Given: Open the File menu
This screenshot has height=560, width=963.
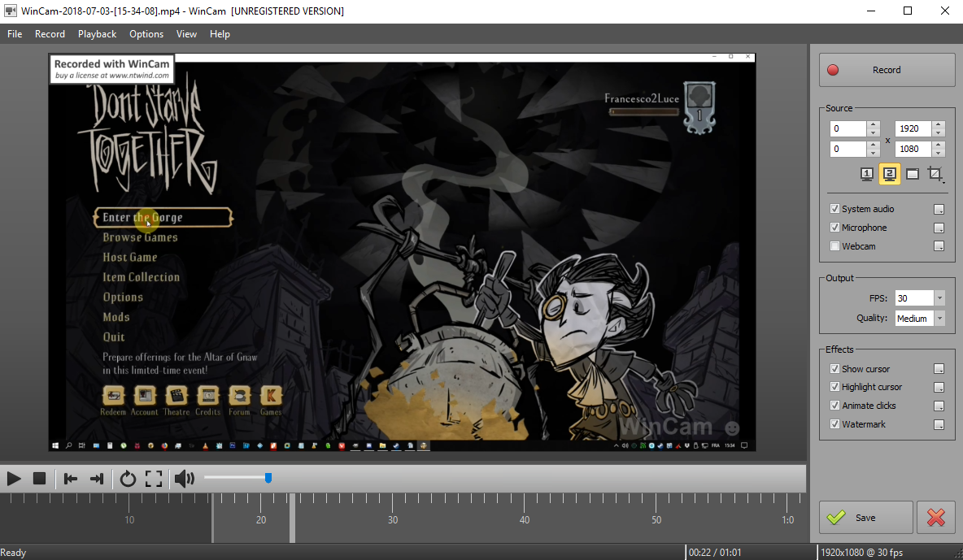Looking at the screenshot, I should [x=15, y=34].
